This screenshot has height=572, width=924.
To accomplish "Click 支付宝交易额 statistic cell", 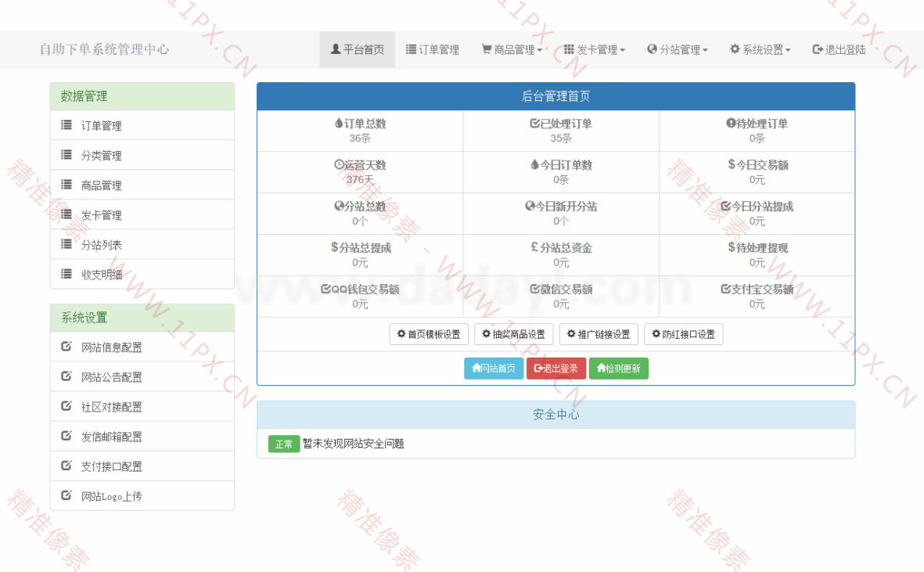I will point(757,297).
